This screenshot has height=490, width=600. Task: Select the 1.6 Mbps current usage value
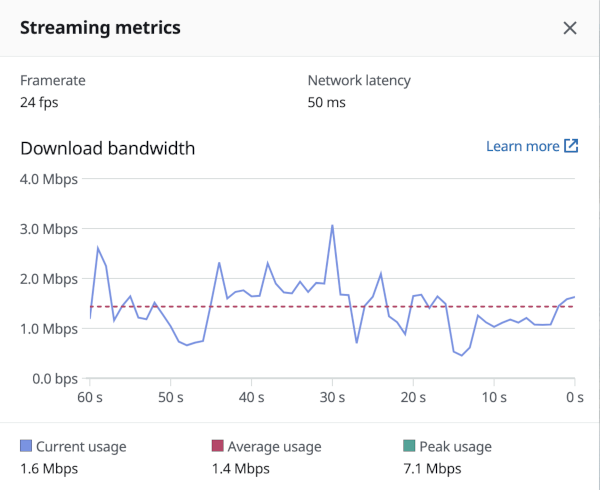pyautogui.click(x=46, y=468)
